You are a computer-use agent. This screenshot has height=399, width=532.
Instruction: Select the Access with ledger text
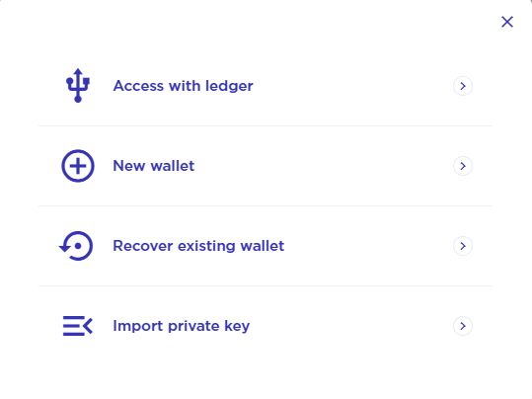(184, 86)
